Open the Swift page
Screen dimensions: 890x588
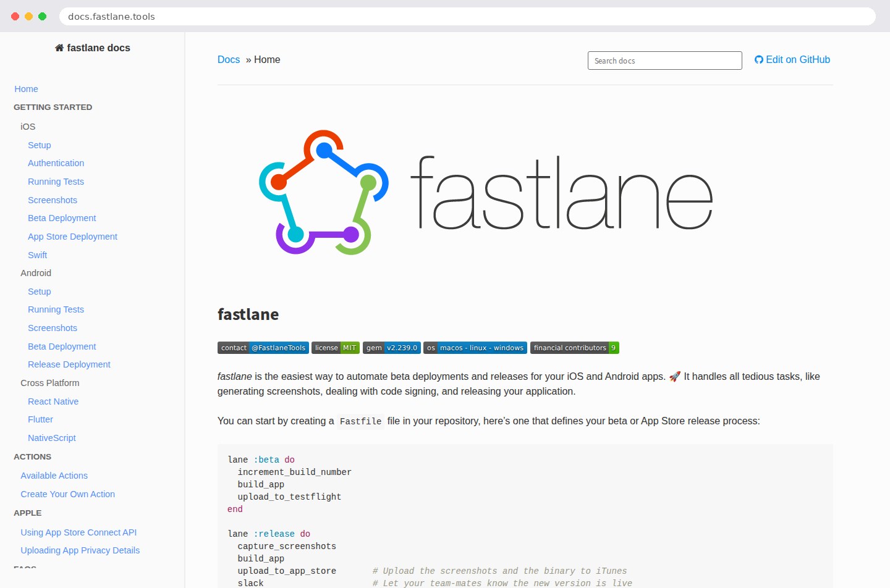37,255
